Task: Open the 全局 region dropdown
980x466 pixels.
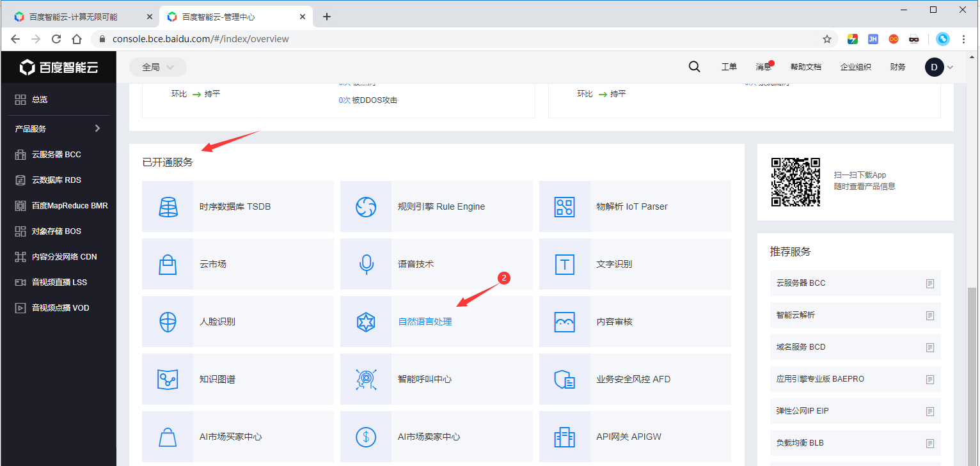Action: tap(157, 66)
